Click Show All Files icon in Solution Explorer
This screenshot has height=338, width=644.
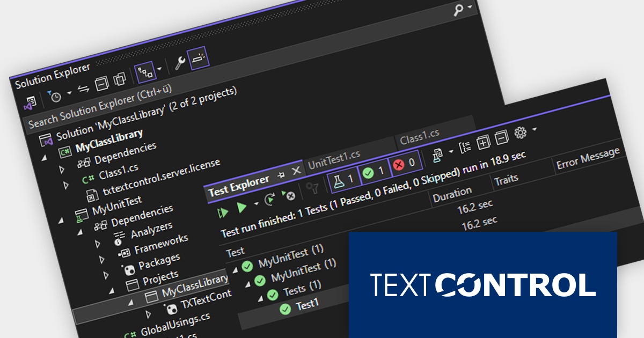point(120,78)
